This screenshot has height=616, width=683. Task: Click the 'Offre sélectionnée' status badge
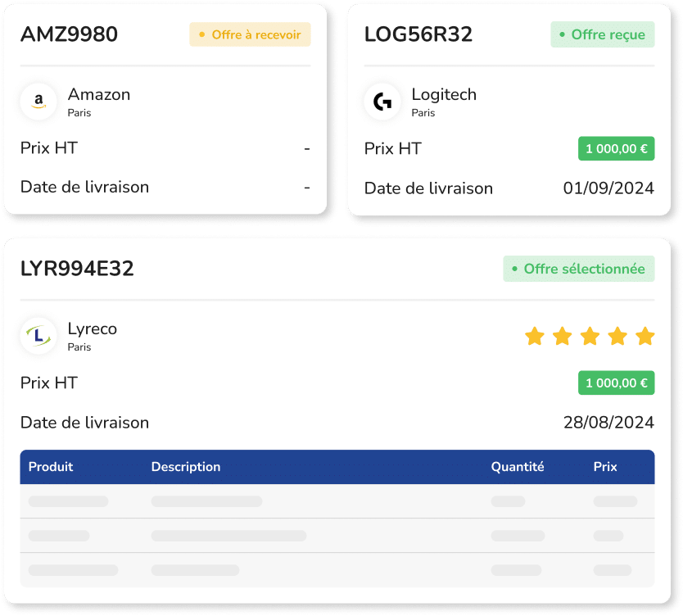tap(578, 269)
